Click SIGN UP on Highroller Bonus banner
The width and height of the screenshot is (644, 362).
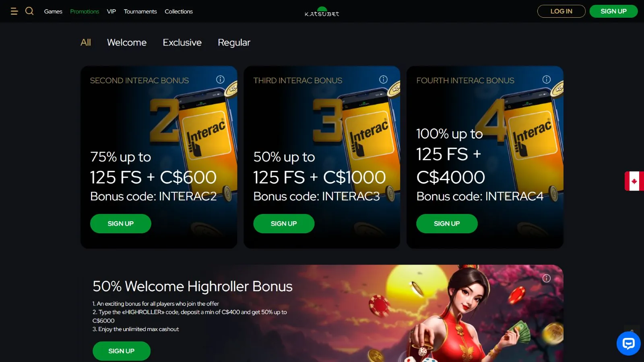122,351
